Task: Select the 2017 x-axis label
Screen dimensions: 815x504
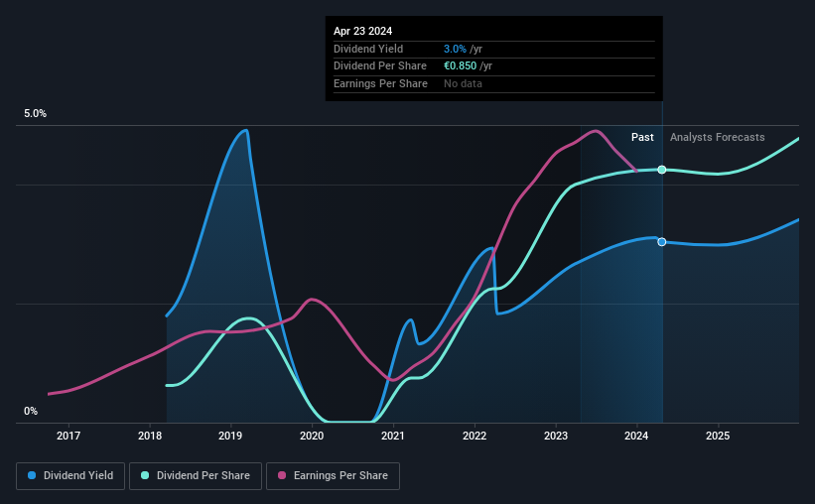Action: (68, 436)
